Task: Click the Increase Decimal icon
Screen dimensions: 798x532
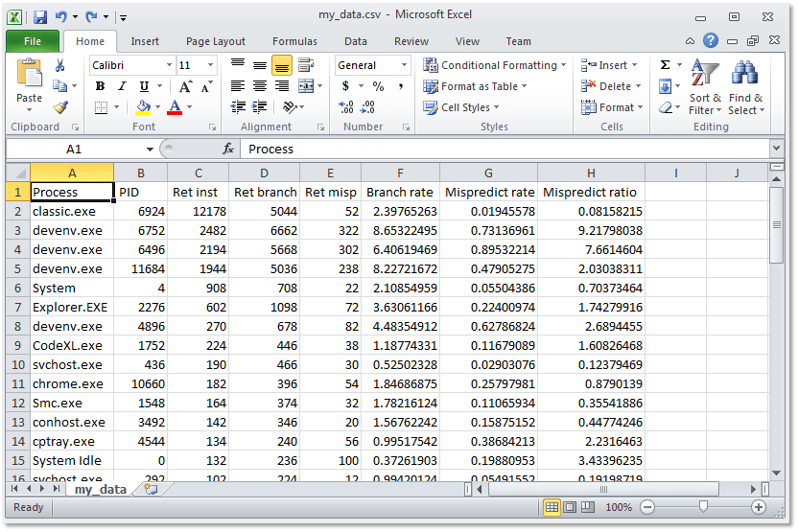Action: tap(346, 106)
